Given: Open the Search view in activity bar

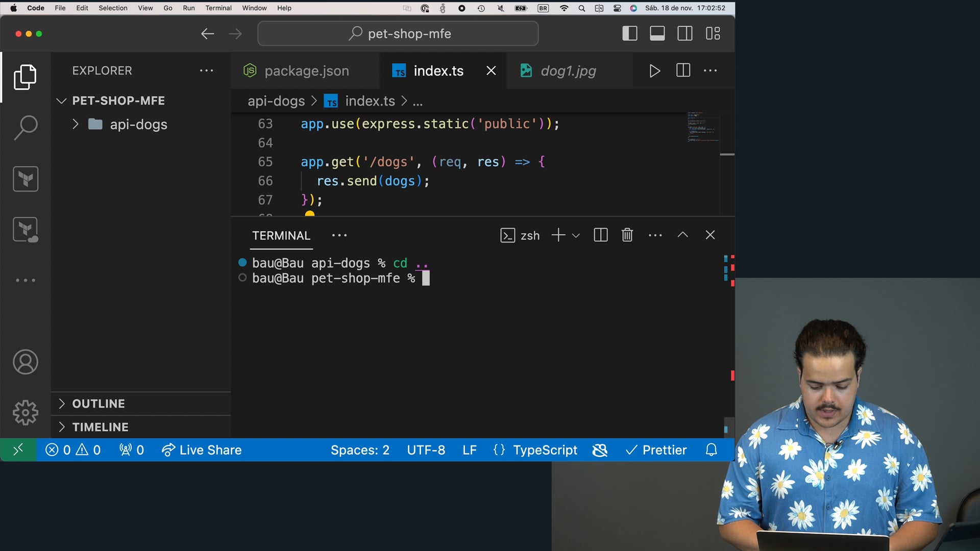Looking at the screenshot, I should point(26,128).
